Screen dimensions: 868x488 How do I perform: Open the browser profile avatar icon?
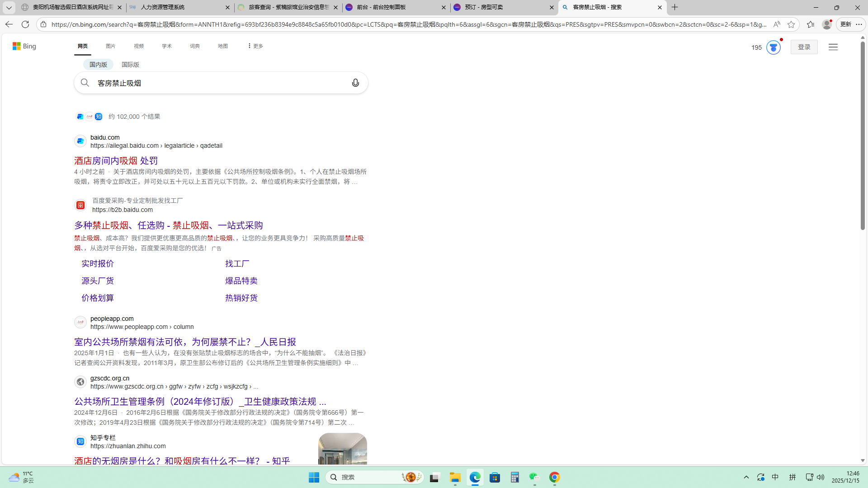tap(826, 24)
